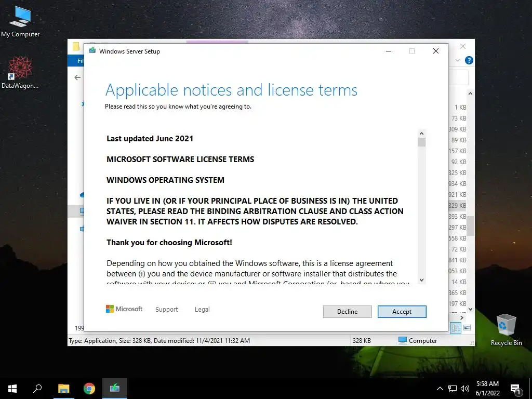Launch Chrome from the taskbar

pyautogui.click(x=89, y=389)
